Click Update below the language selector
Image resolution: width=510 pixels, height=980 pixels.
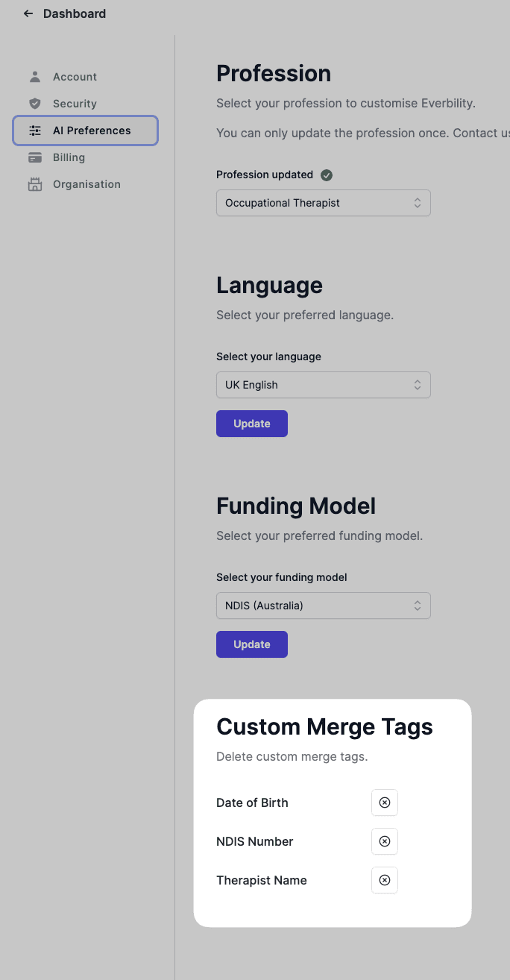(x=251, y=423)
